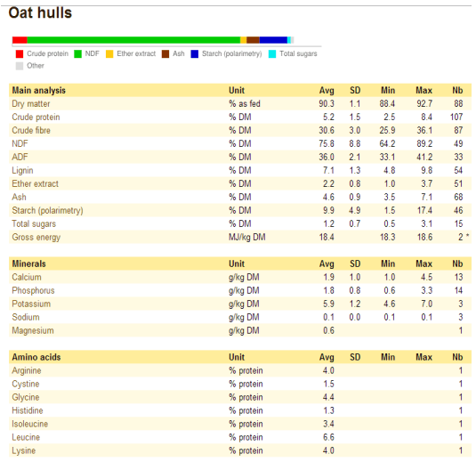The height and width of the screenshot is (462, 476).
Task: Click the green NDF legend swatch
Action: click(x=77, y=54)
